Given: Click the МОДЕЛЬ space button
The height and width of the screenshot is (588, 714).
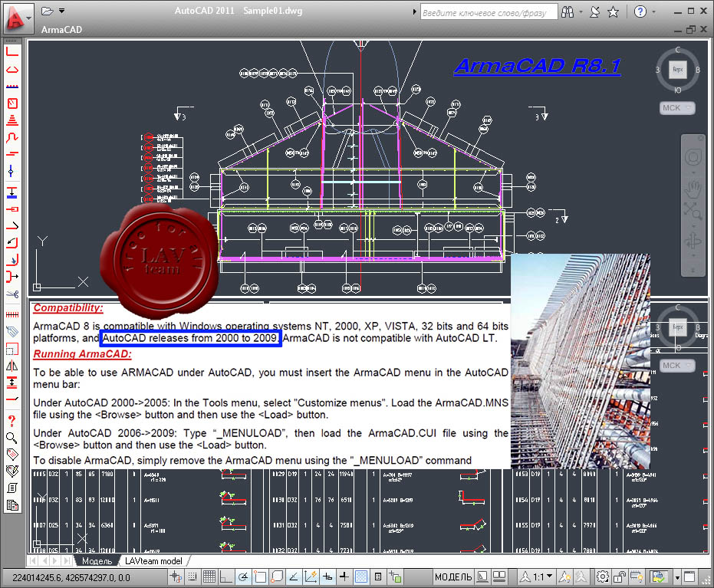Looking at the screenshot, I should [x=453, y=577].
